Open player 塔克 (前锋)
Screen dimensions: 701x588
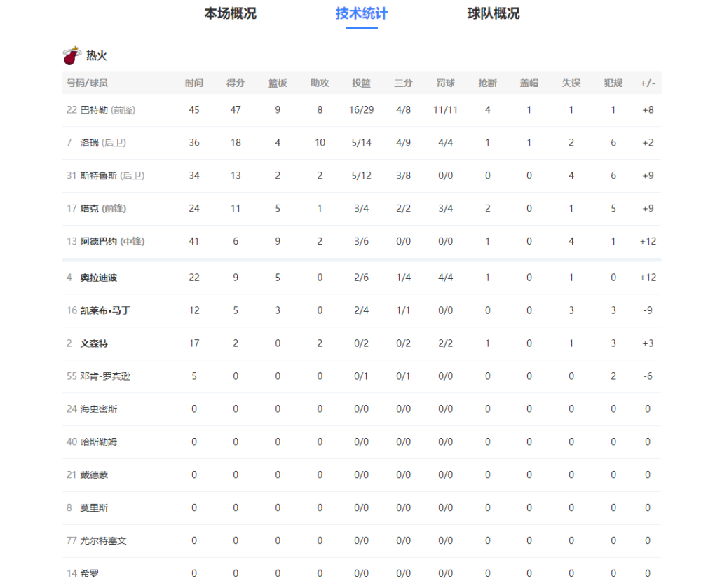click(103, 209)
